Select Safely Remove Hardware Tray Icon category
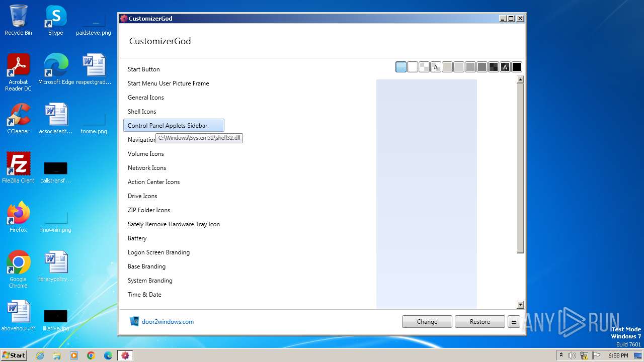Image resolution: width=644 pixels, height=362 pixels. pyautogui.click(x=174, y=224)
